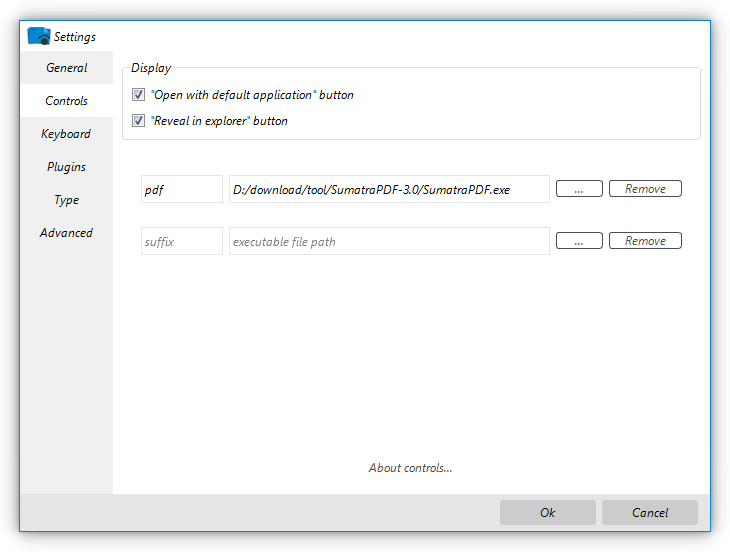This screenshot has width=730, height=552.
Task: Toggle "Reveal in explorer" button checkbox
Action: pos(138,121)
